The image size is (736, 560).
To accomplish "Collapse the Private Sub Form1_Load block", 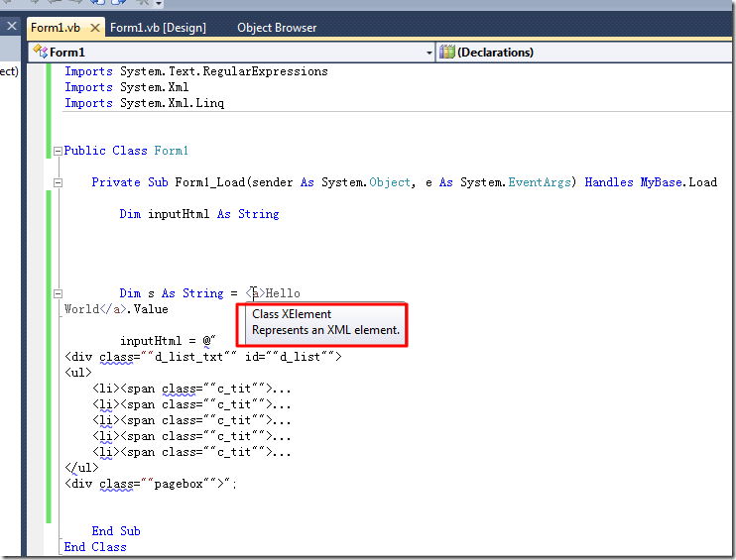I will click(58, 183).
